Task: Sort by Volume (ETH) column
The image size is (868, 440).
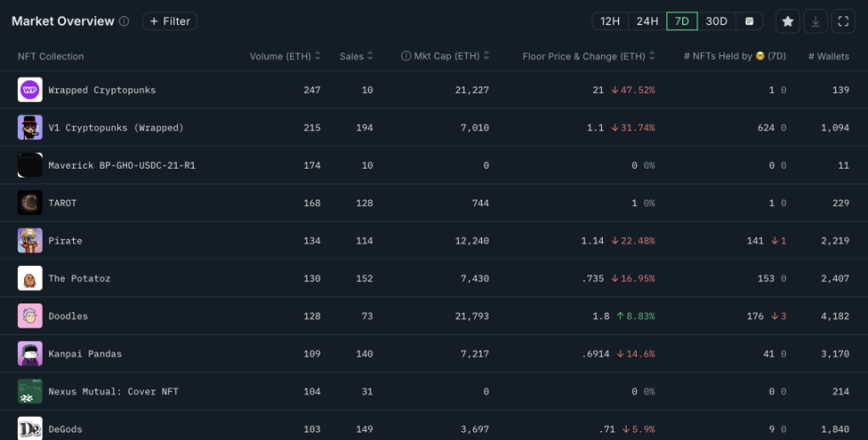Action: (x=285, y=56)
